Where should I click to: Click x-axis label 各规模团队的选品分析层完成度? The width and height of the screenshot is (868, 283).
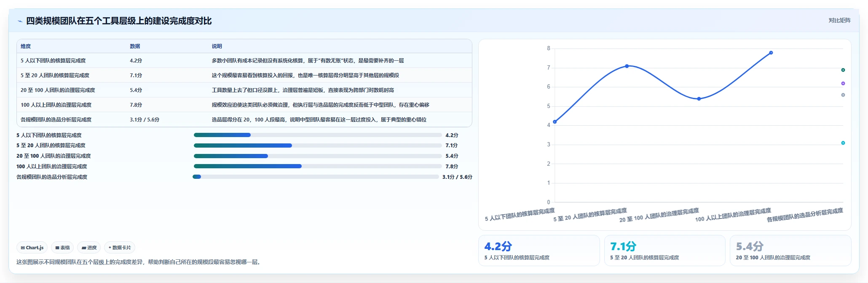[x=805, y=215]
